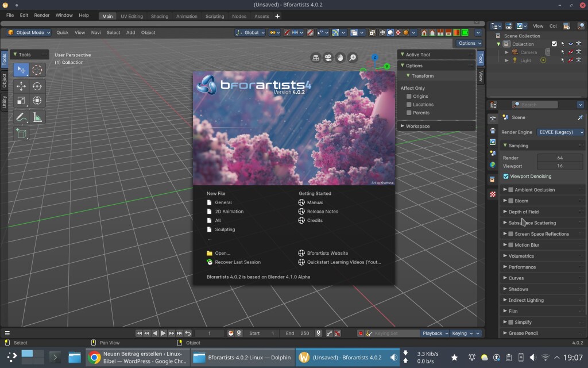Open the Texture properties checker tab
Screen dimensions: 588x368
[x=493, y=194]
